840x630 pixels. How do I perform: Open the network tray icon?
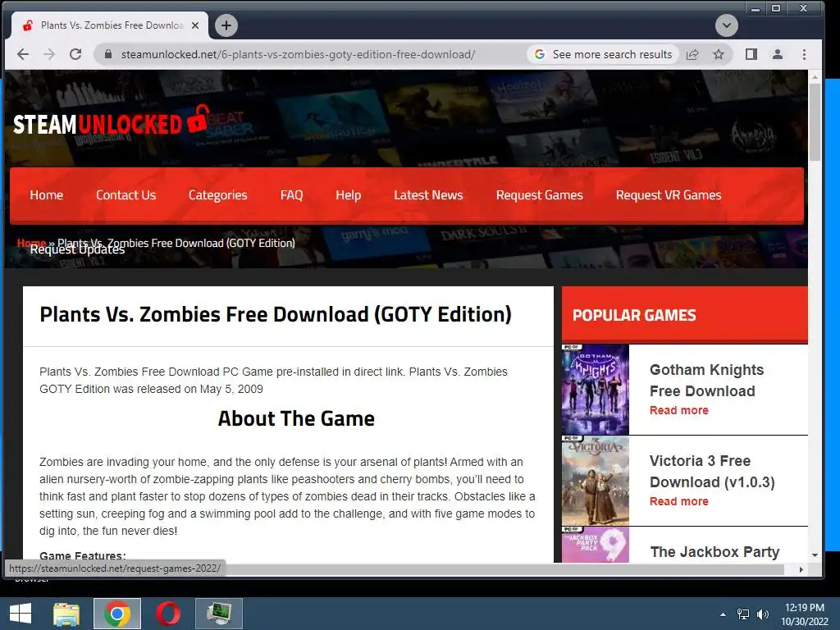743,614
